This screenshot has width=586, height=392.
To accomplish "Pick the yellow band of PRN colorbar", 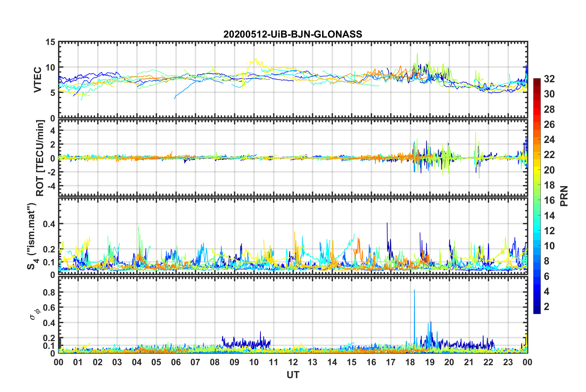I will pos(537,170).
